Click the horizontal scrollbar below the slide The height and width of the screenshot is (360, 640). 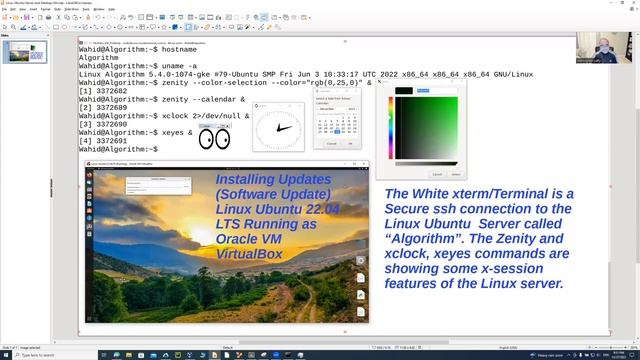click(x=345, y=342)
